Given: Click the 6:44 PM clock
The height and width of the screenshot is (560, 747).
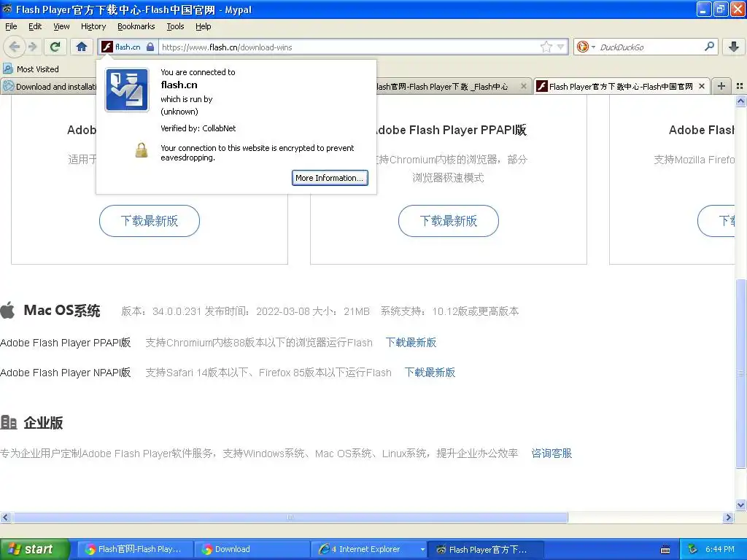Looking at the screenshot, I should [x=720, y=550].
